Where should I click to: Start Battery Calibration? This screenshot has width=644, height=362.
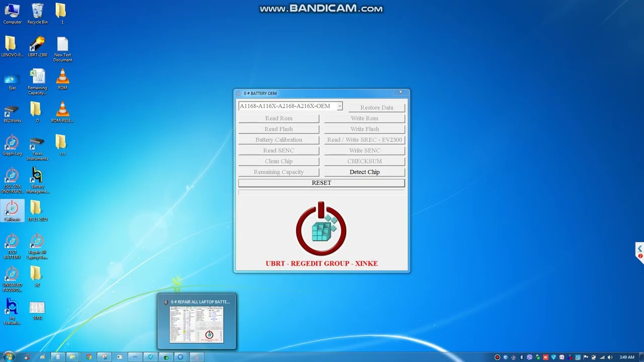pos(279,140)
